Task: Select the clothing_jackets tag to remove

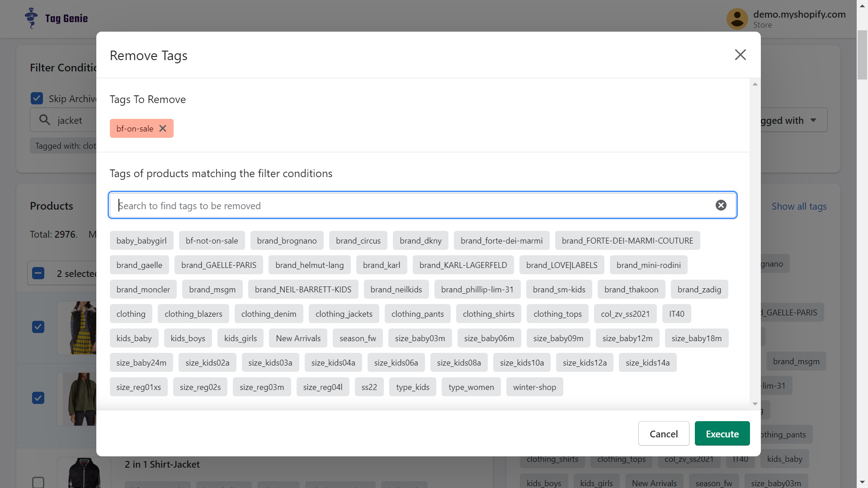Action: [x=344, y=314]
